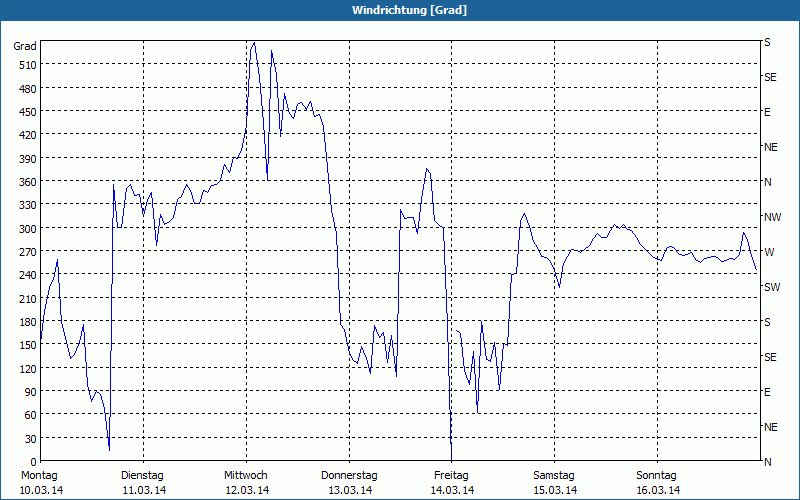The width and height of the screenshot is (800, 500).
Task: Select the 'E' compass label at the 90 level
Action: coord(767,392)
